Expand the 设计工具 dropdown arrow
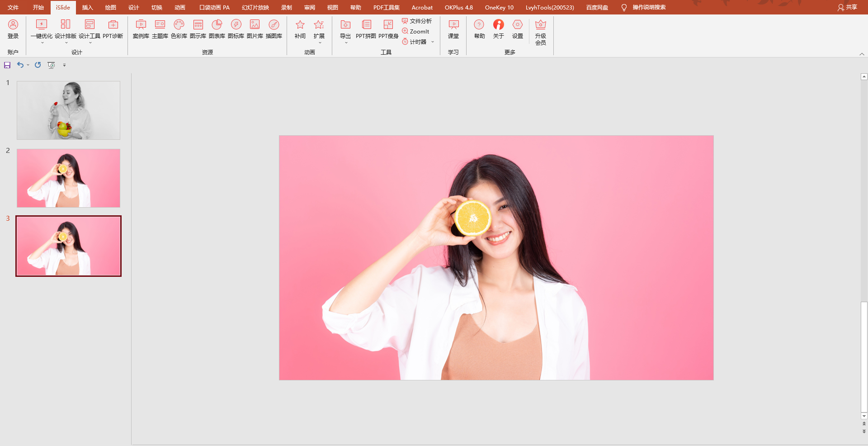Screen dimensions: 868x446 click(90, 43)
